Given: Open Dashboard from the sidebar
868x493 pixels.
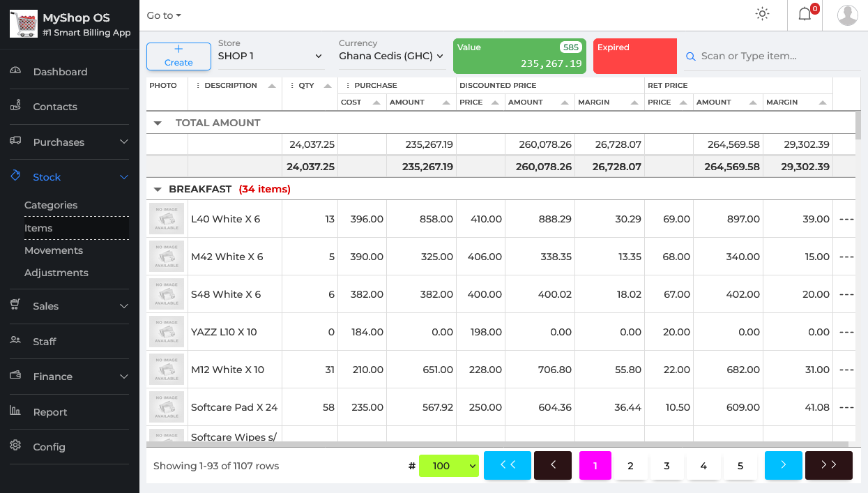Looking at the screenshot, I should [x=60, y=72].
